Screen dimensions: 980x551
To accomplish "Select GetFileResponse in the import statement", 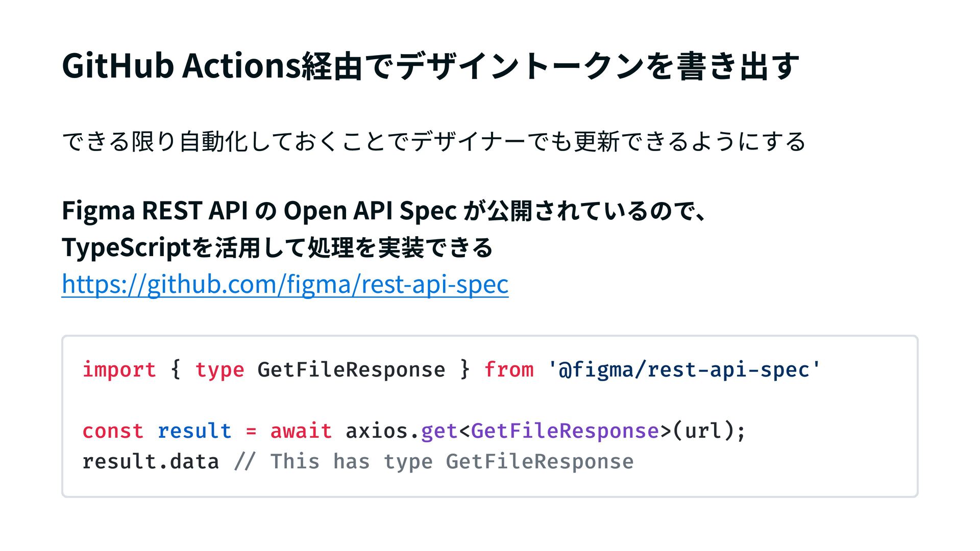I will (351, 369).
